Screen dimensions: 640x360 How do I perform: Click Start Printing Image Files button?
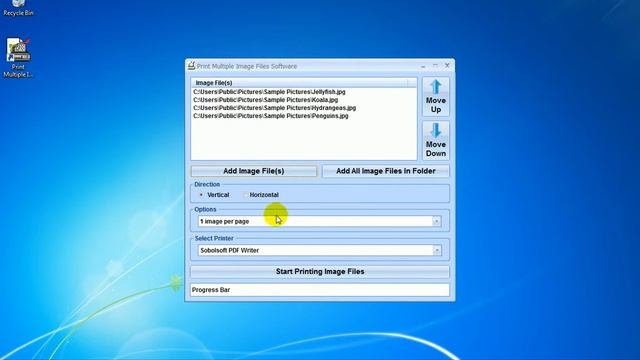pos(320,271)
